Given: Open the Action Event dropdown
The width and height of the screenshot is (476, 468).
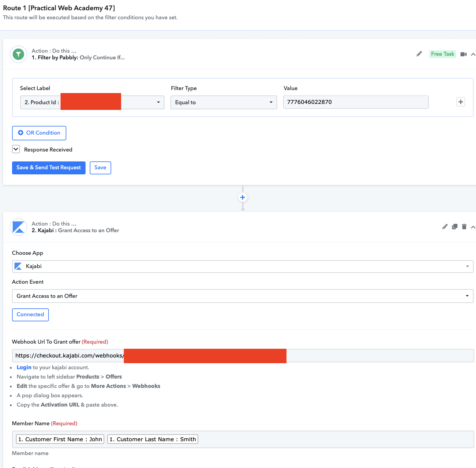Looking at the screenshot, I should click(243, 296).
